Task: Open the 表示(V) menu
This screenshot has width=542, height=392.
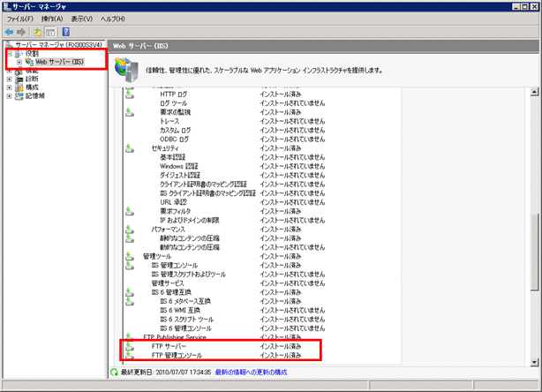Action: pos(82,19)
